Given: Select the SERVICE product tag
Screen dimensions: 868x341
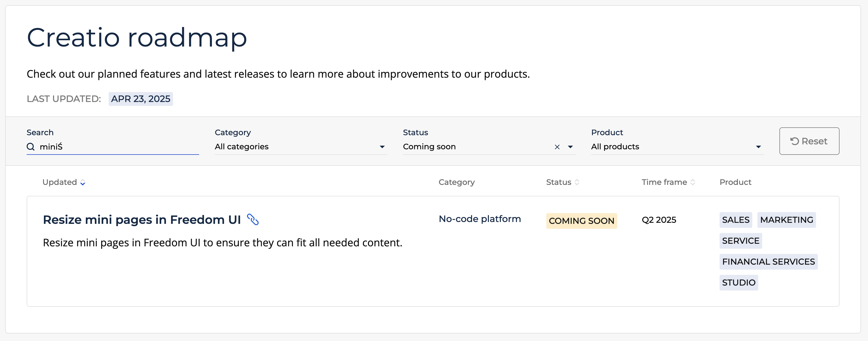Looking at the screenshot, I should [741, 241].
